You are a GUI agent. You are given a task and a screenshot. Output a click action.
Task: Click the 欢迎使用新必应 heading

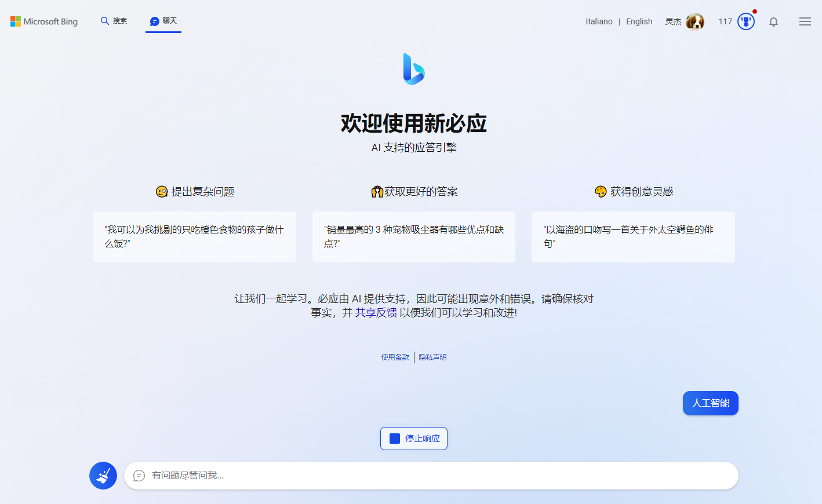tap(413, 123)
